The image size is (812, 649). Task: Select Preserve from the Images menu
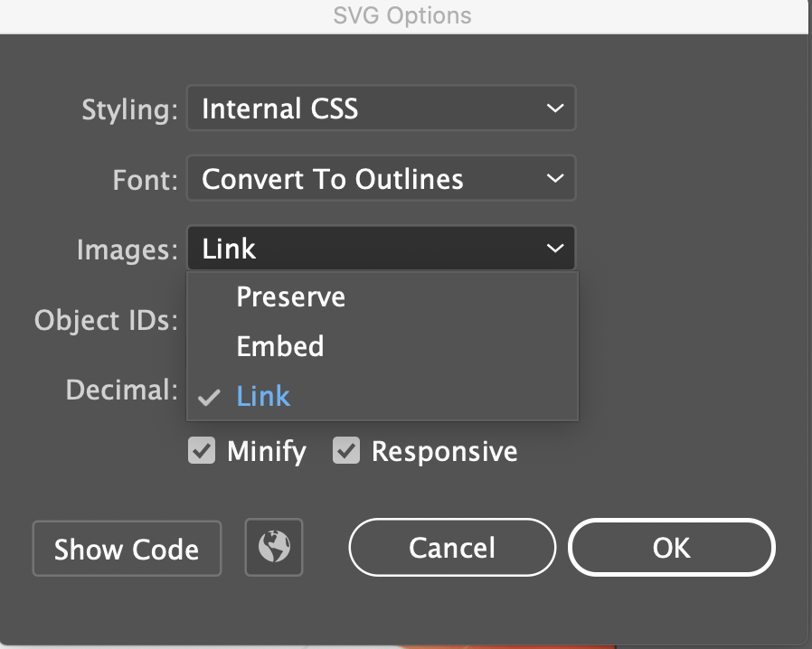pos(290,296)
